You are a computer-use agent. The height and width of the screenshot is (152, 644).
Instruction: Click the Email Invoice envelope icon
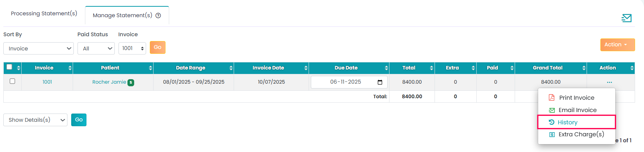click(x=552, y=110)
